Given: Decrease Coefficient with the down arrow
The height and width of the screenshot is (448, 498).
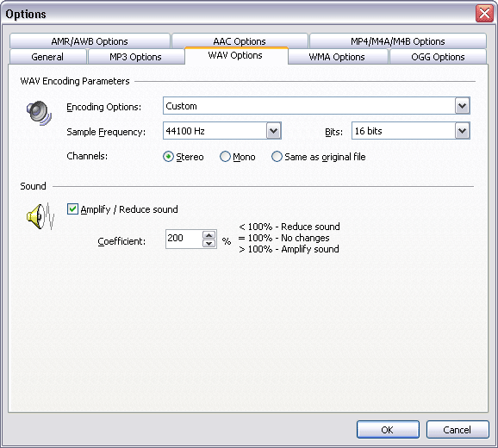Looking at the screenshot, I should 209,243.
